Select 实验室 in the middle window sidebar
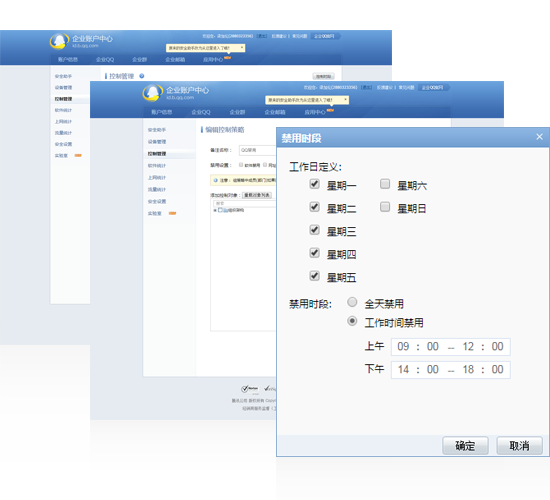Image resolution: width=550 pixels, height=500 pixels. (x=155, y=213)
